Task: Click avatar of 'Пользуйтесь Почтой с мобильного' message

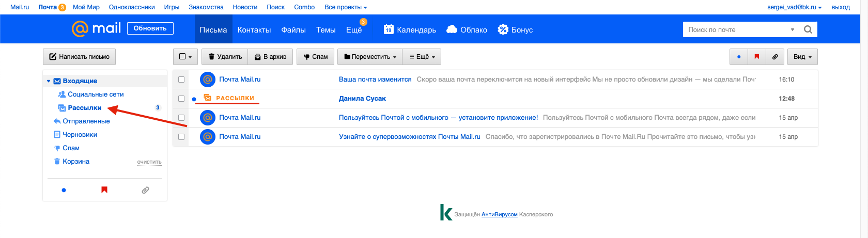Action: (208, 118)
